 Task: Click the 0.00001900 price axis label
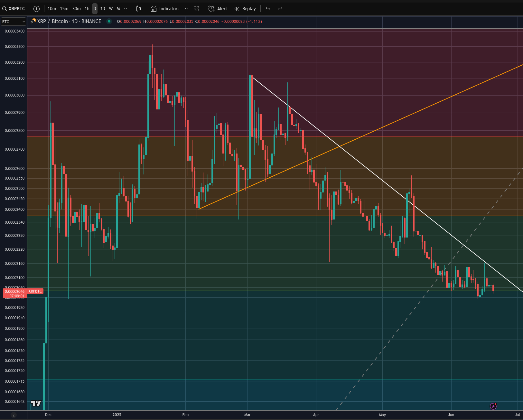tap(14, 329)
